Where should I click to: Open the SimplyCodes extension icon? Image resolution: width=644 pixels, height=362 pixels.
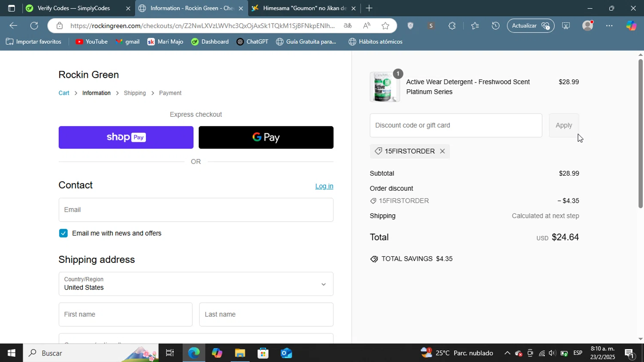pos(431,26)
